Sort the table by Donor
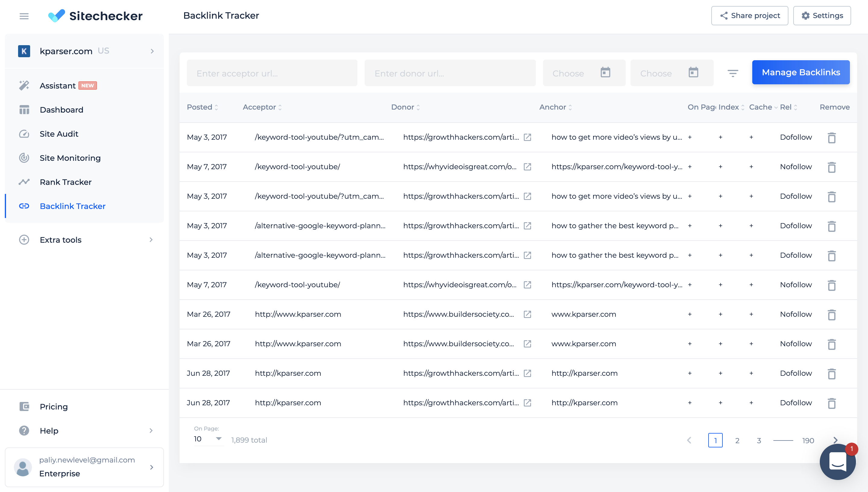This screenshot has width=868, height=492. [405, 107]
